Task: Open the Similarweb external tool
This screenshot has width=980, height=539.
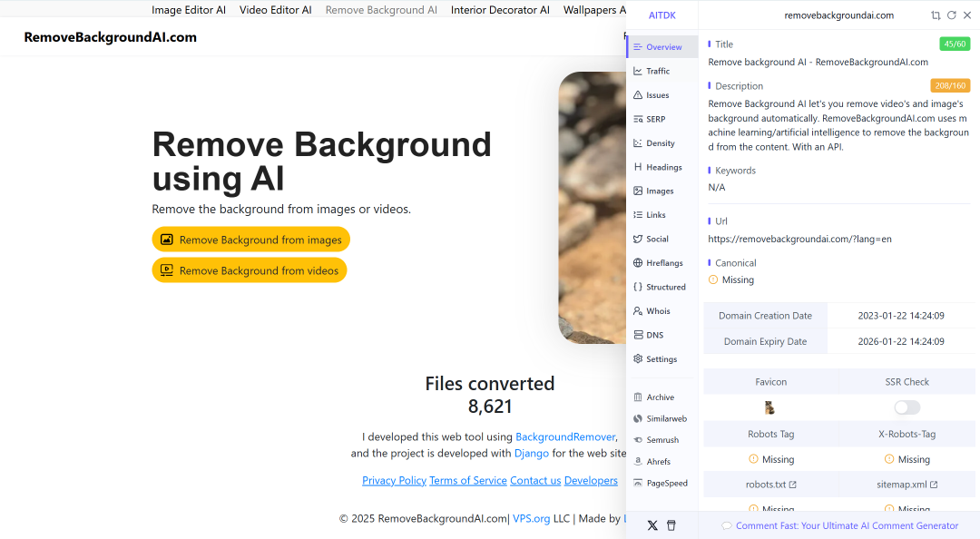Action: 661,418
